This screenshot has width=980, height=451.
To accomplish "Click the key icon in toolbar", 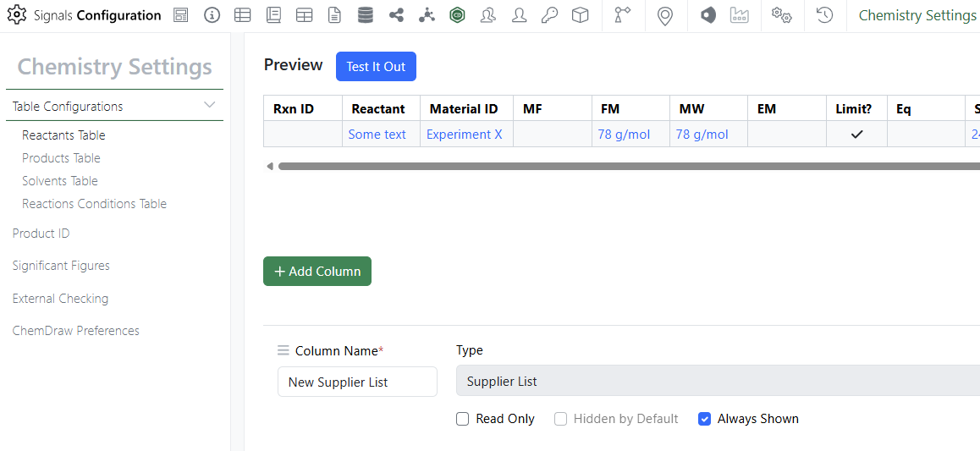I will [x=549, y=15].
